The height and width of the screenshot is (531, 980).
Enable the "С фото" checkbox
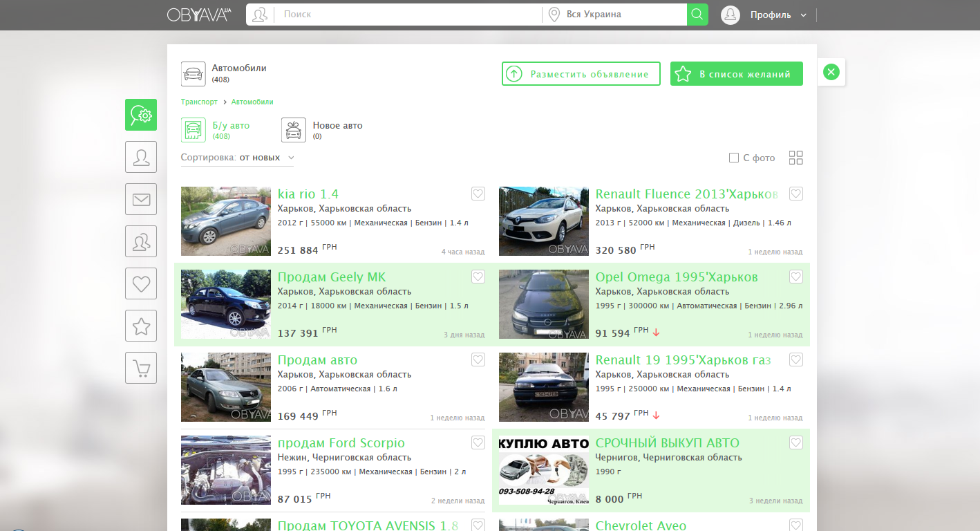(x=734, y=158)
